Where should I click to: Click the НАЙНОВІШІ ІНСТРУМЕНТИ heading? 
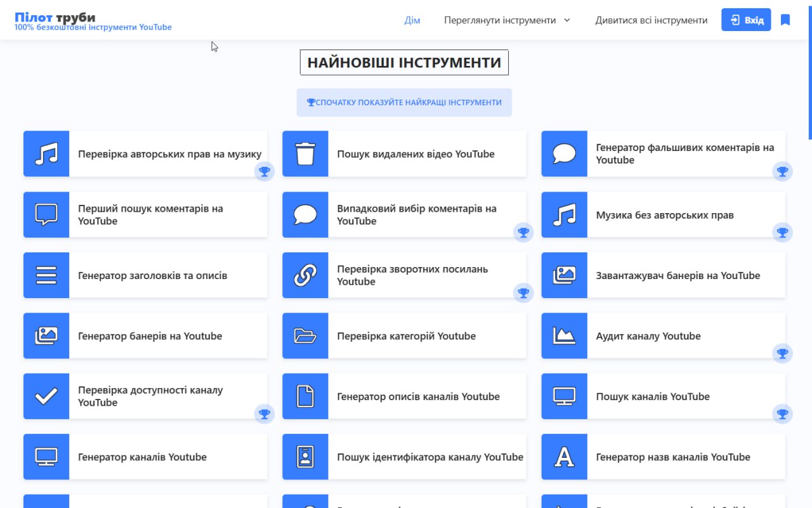(404, 62)
